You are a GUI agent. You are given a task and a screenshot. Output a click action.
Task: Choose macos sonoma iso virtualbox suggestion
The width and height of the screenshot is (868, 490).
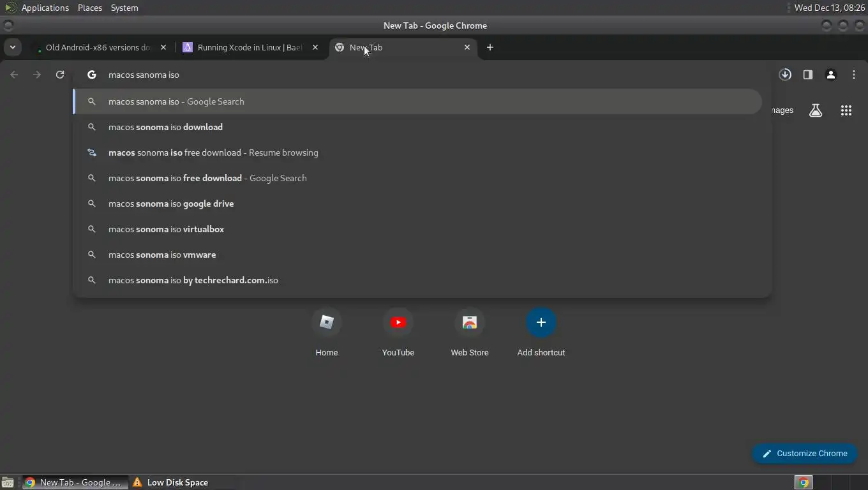coord(417,229)
